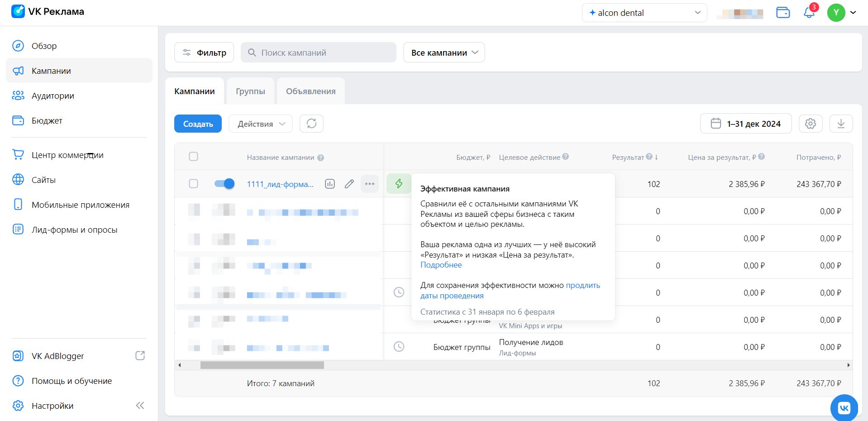The width and height of the screenshot is (868, 421).
Task: Expand the Все кампании dropdown
Action: (444, 53)
